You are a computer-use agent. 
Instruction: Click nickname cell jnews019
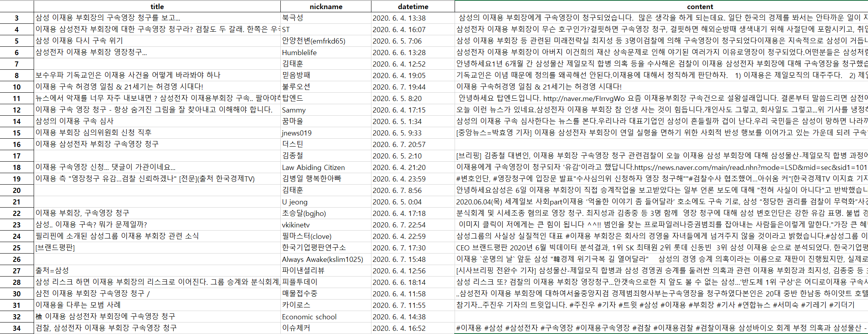(326, 133)
